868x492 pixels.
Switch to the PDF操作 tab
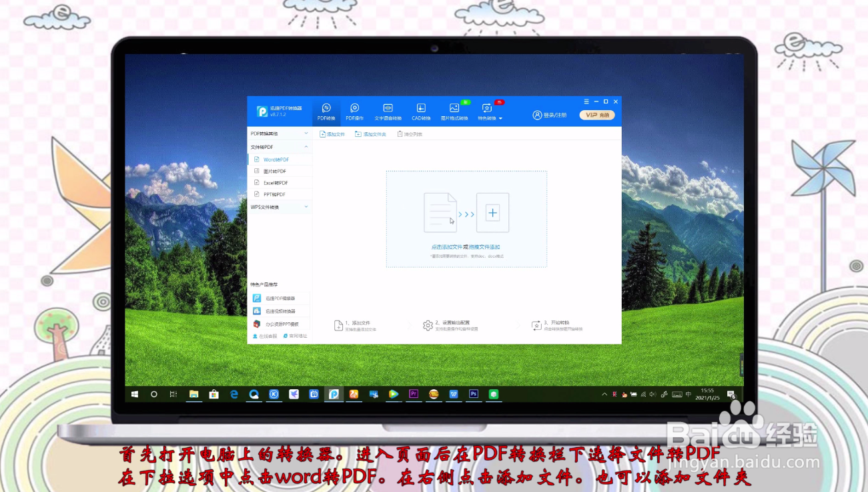[x=355, y=111]
